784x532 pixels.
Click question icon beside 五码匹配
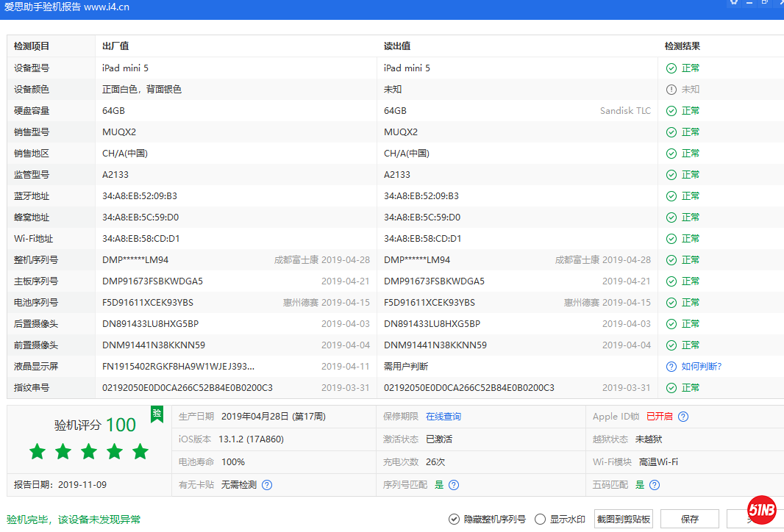coord(654,485)
